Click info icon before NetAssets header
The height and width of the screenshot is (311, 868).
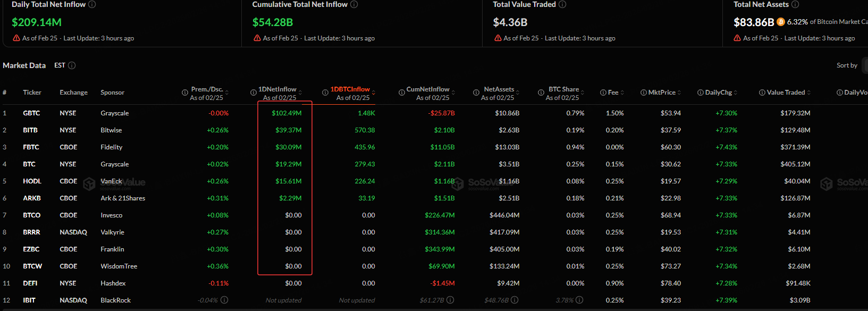pos(476,93)
